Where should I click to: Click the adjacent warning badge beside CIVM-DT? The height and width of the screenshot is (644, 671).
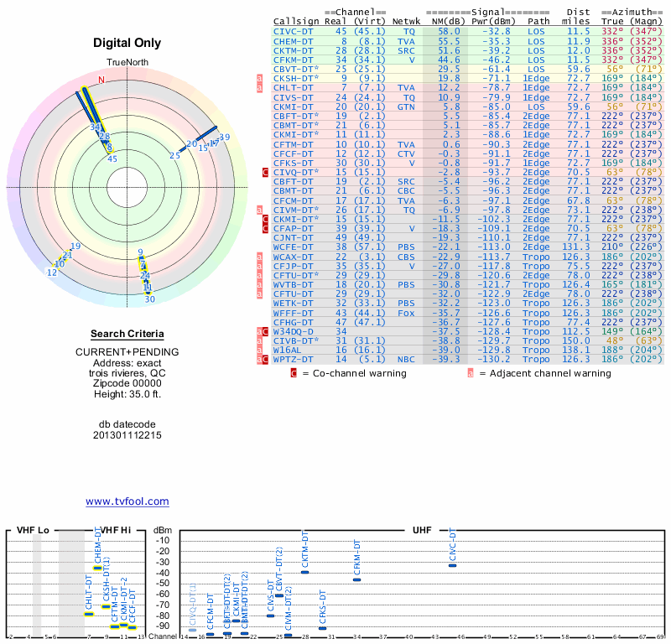(259, 210)
